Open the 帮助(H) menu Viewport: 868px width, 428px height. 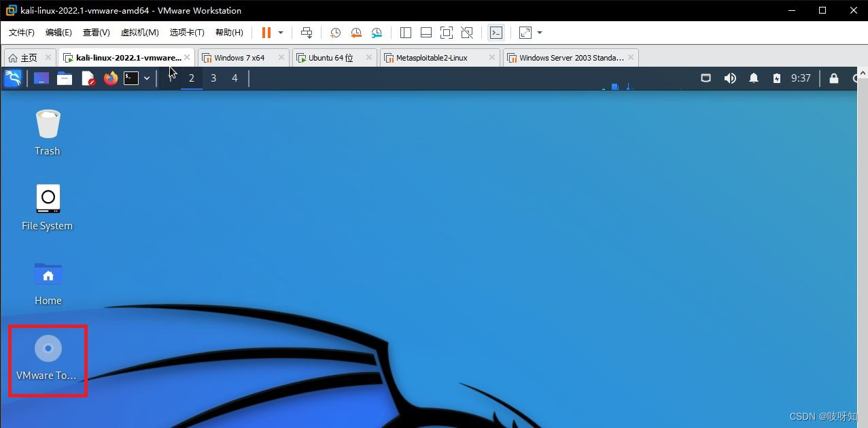(229, 33)
